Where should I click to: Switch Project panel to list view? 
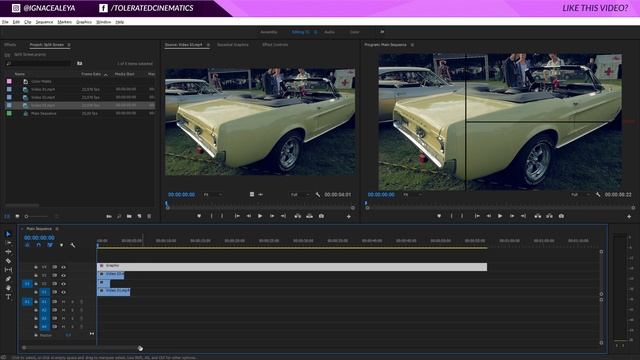click(7, 216)
